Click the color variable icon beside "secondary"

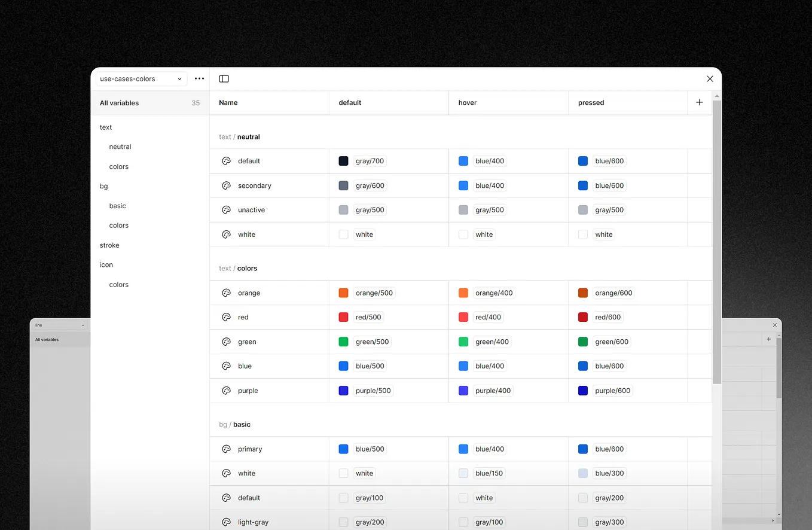tap(226, 185)
